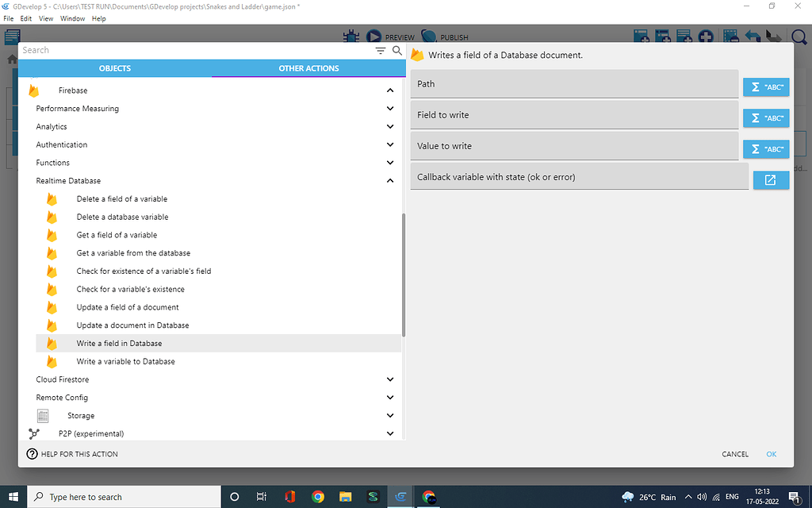Expand the Functions section
The height and width of the screenshot is (508, 812).
(390, 164)
